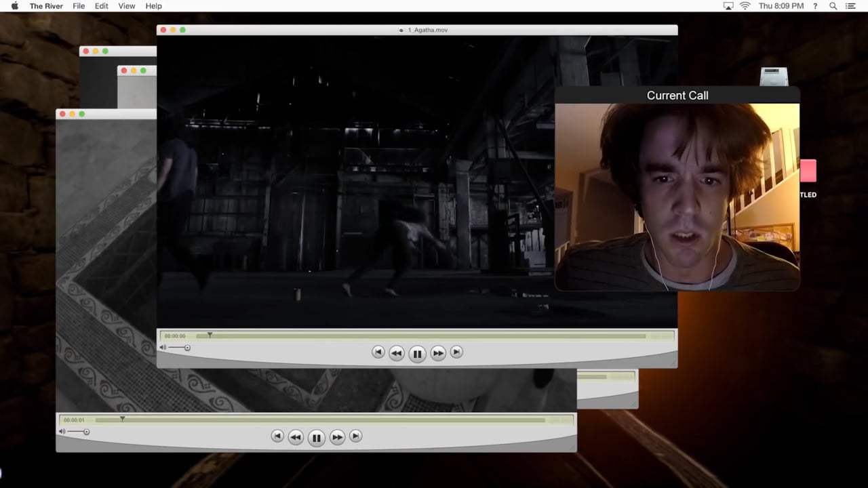
Task: Skip to end in lower-left video player
Action: click(355, 436)
